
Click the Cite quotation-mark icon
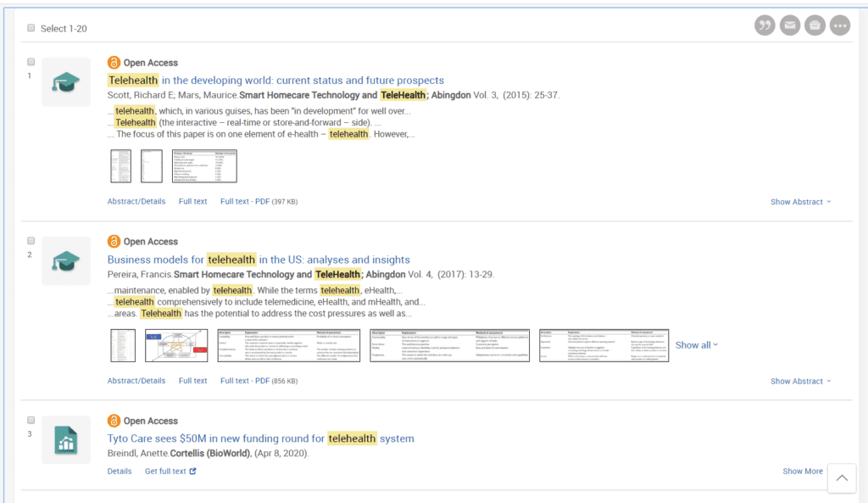(x=765, y=25)
